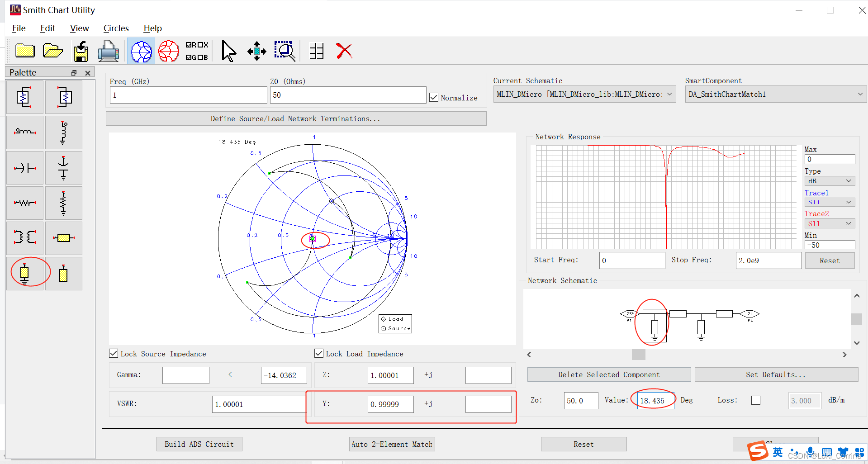Screen dimensions: 868x464
Task: Click the Build ADS Circuit button
Action: coord(199,444)
